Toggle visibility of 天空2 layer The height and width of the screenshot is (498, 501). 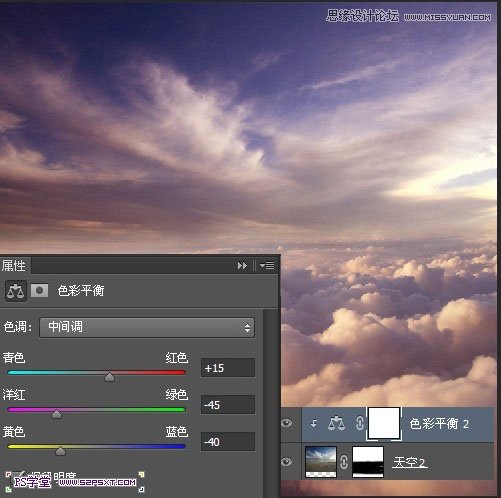[287, 462]
